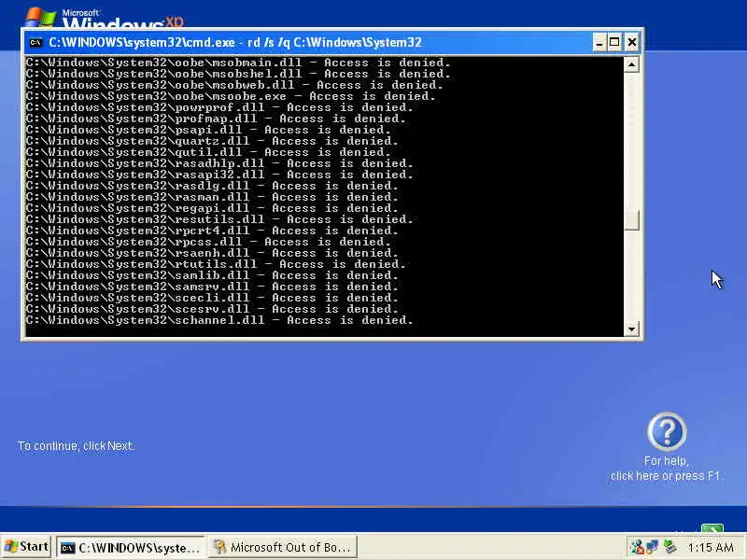Click the blue question mark help icon
This screenshot has width=747, height=560.
click(x=667, y=431)
